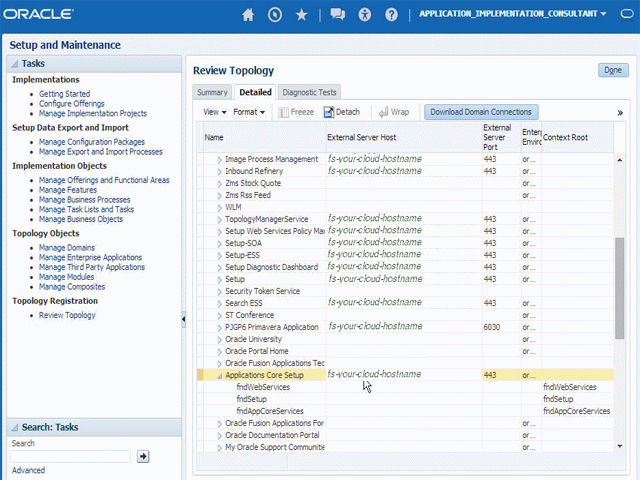640x480 pixels.
Task: Select the fndAppCoreServices child row
Action: [405, 411]
